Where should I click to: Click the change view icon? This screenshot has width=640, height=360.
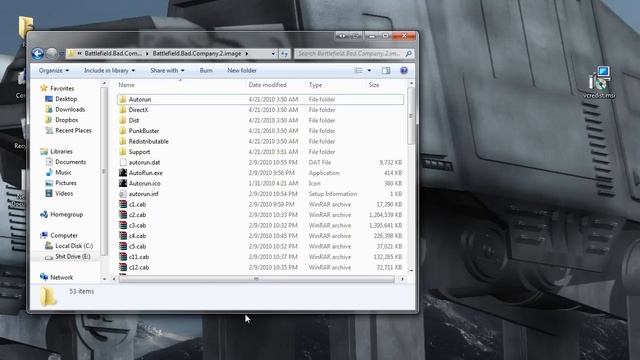point(358,71)
